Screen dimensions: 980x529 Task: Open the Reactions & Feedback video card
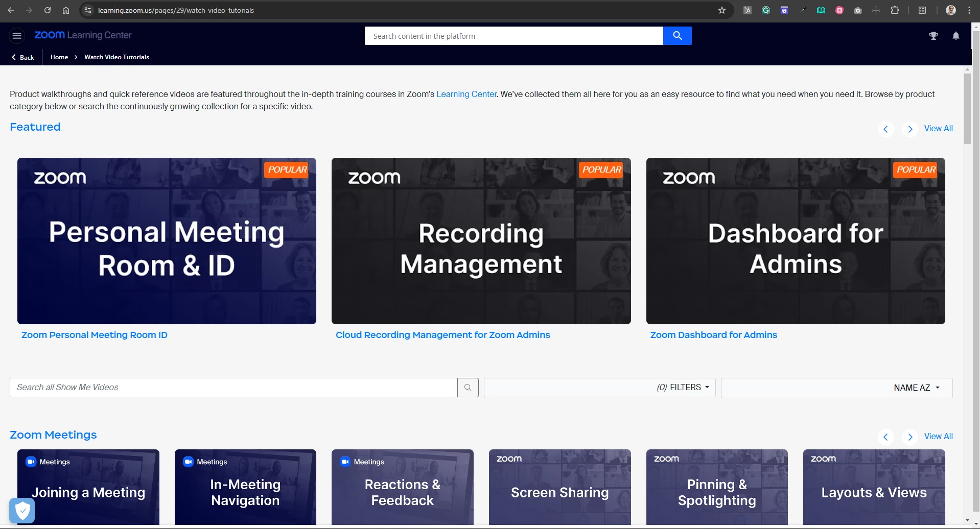[403, 487]
